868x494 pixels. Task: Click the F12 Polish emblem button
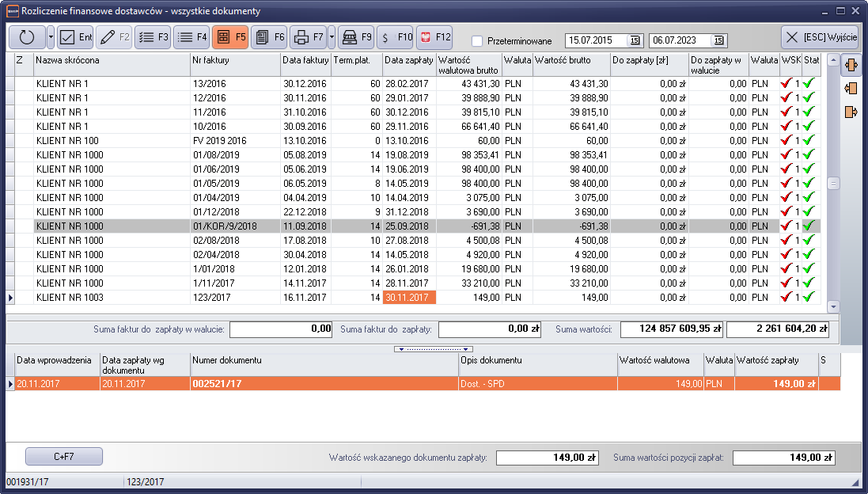coord(434,37)
